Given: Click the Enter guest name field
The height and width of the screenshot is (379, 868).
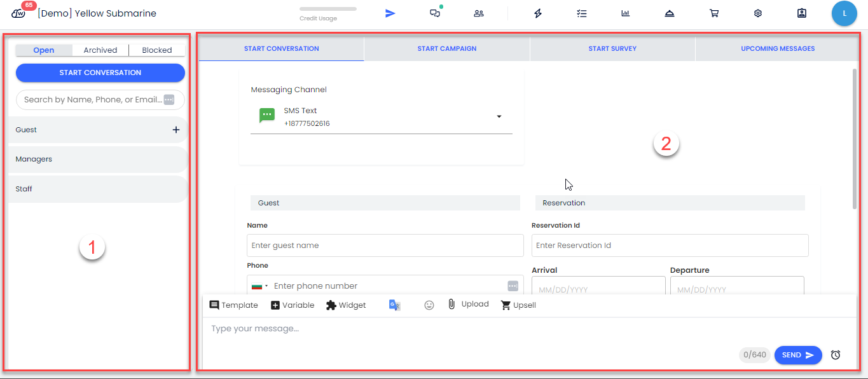Looking at the screenshot, I should [x=385, y=245].
